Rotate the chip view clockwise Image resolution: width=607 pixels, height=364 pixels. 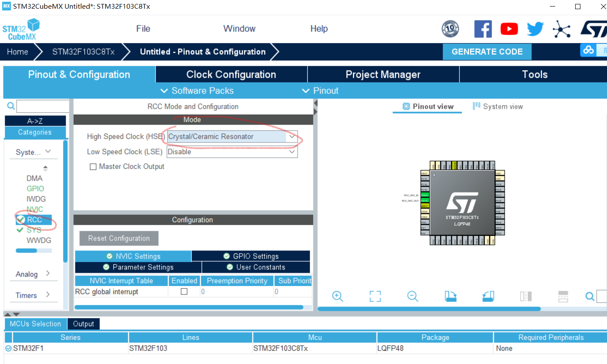click(x=451, y=297)
